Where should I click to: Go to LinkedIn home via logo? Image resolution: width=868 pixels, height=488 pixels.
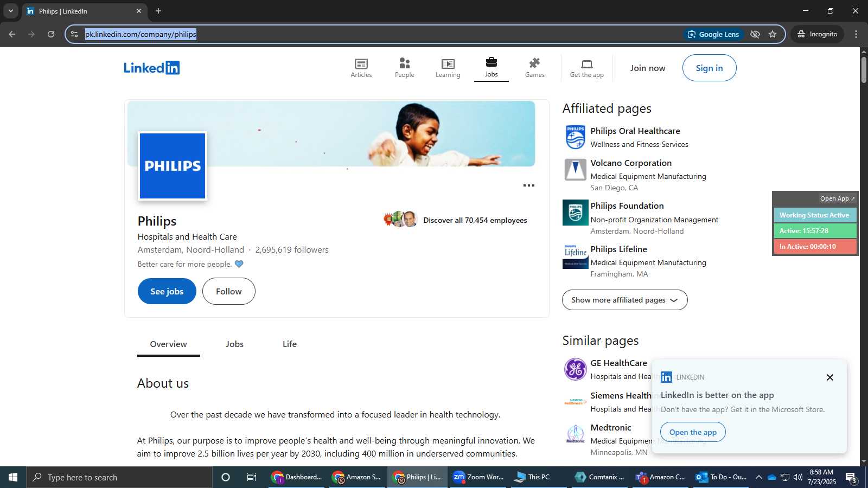coord(152,68)
